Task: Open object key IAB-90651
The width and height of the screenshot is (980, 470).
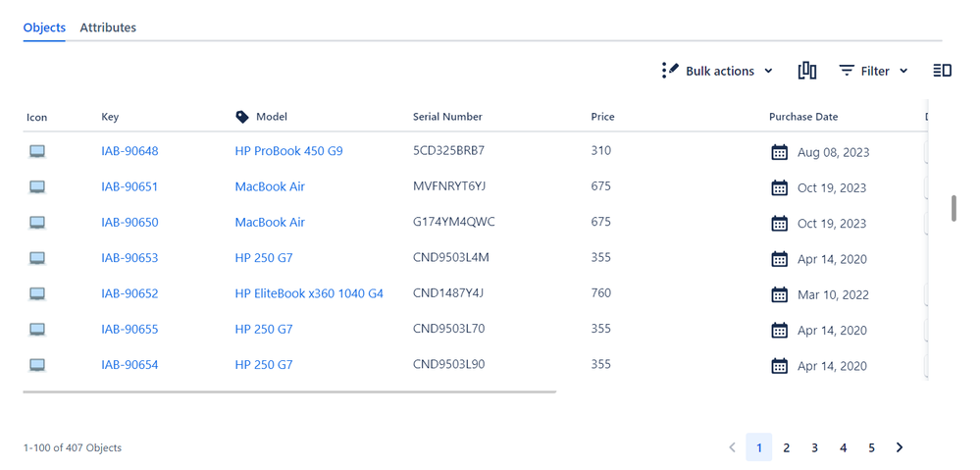Action: pyautogui.click(x=129, y=186)
